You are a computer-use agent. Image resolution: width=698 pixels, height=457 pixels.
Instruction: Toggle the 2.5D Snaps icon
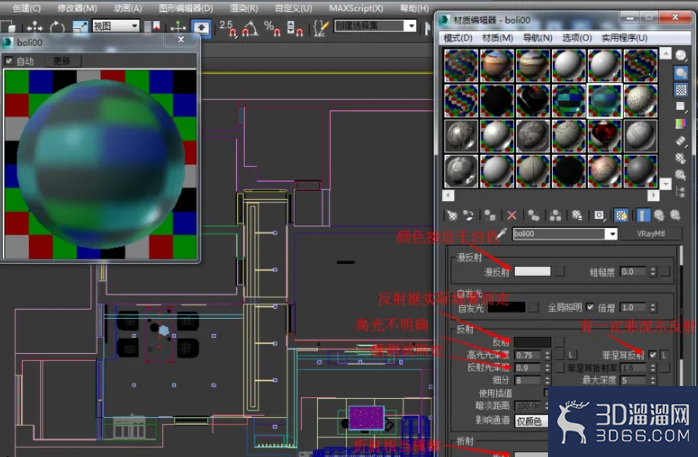(x=228, y=28)
